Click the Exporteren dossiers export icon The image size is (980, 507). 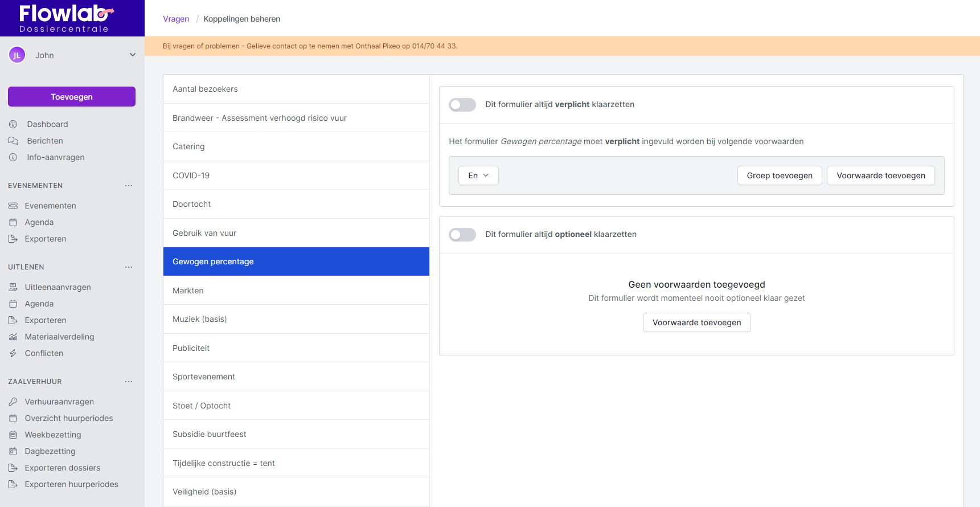tap(13, 468)
